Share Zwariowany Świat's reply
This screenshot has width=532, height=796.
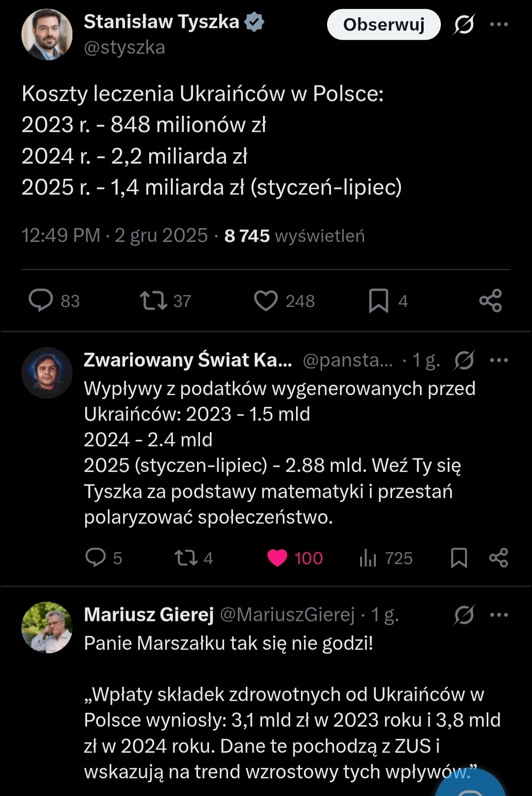498,558
